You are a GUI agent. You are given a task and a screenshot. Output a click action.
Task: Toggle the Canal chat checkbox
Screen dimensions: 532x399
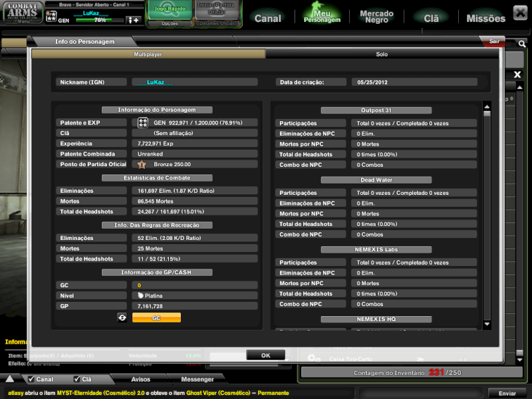30,379
